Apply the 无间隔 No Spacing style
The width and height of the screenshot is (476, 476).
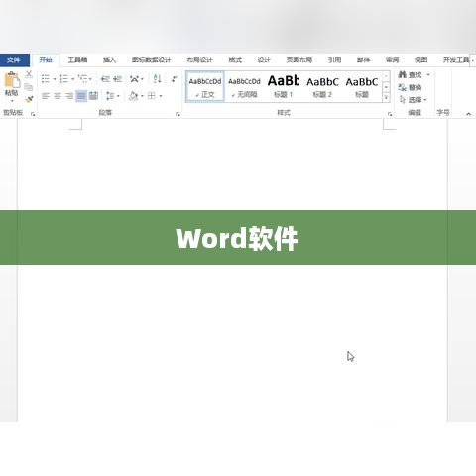pos(244,87)
